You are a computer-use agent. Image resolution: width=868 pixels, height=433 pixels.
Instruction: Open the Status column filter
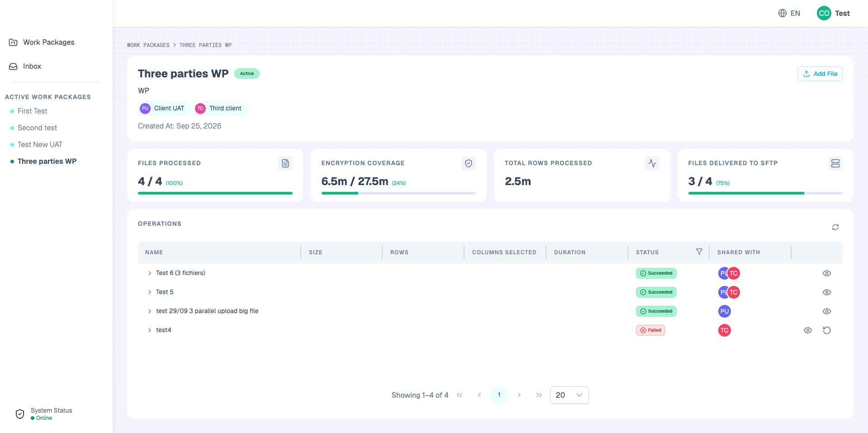pyautogui.click(x=699, y=252)
